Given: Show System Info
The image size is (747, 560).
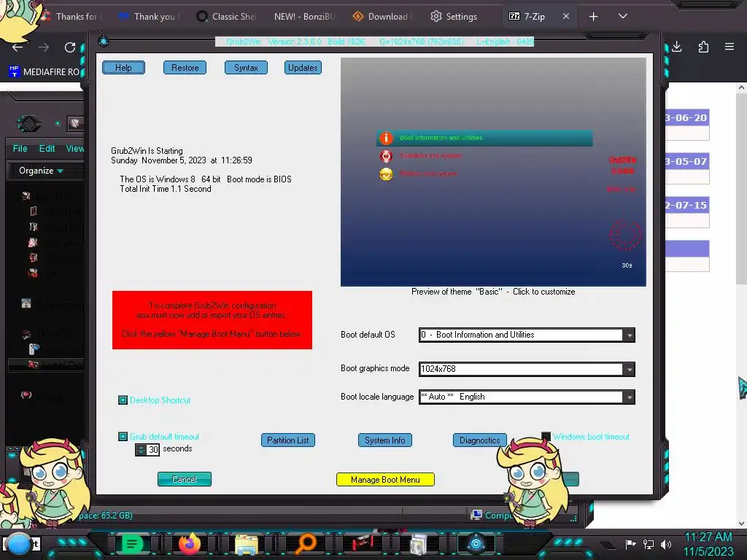Looking at the screenshot, I should coord(385,440).
